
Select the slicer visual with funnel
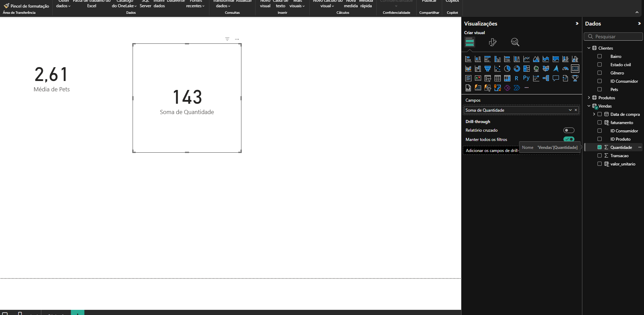pyautogui.click(x=488, y=79)
